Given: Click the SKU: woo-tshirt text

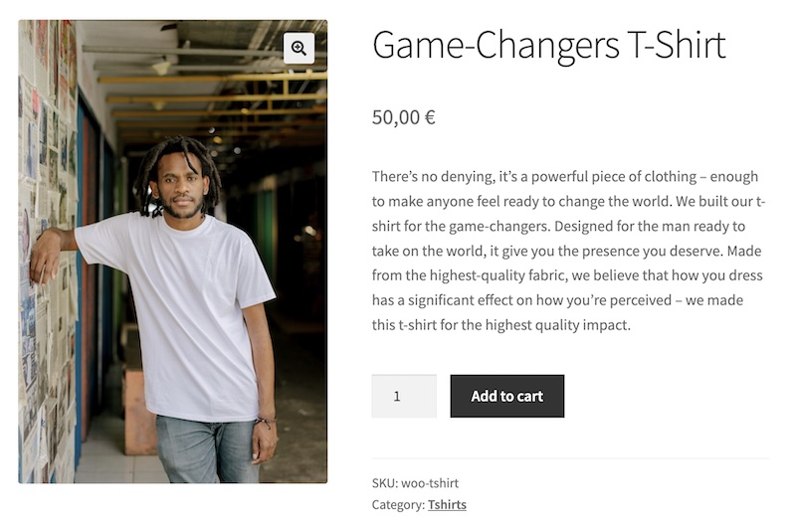Looking at the screenshot, I should click(x=415, y=483).
